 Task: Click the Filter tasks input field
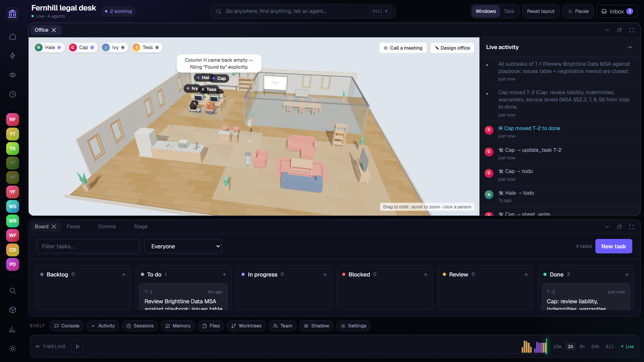point(88,246)
